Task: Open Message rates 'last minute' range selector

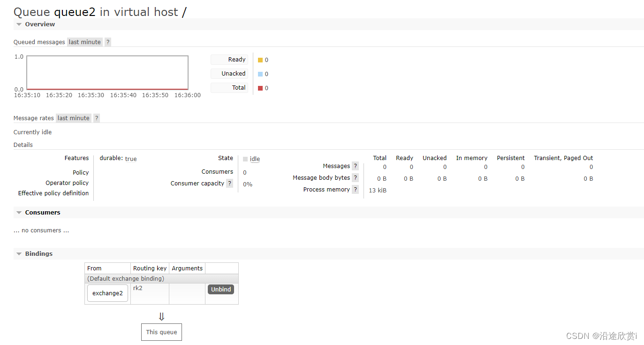Action: coord(73,118)
